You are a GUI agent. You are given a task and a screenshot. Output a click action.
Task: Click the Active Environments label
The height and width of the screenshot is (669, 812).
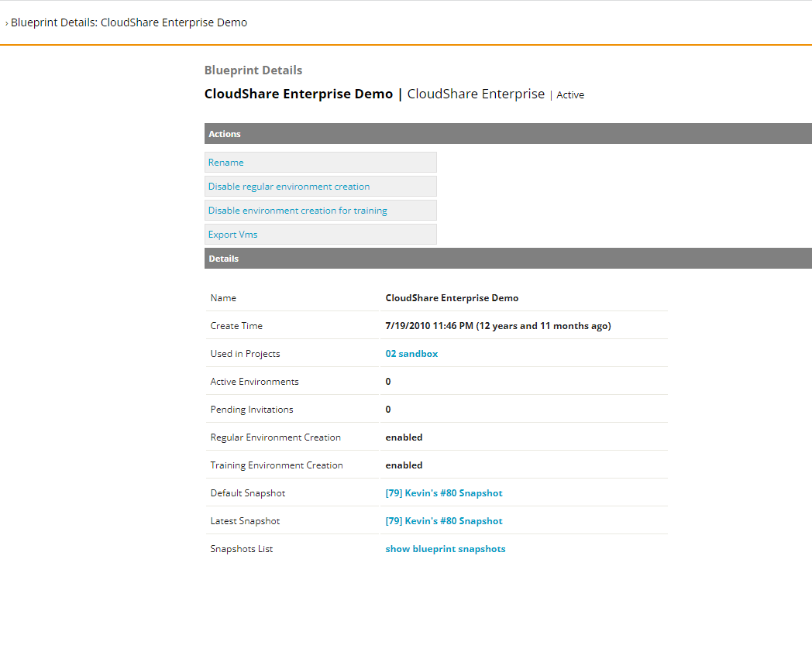254,381
